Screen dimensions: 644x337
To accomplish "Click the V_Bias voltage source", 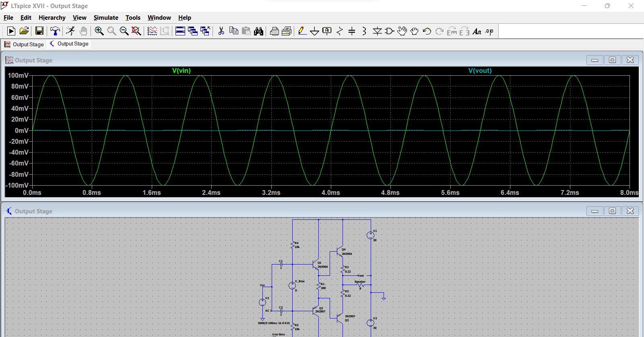I will [x=293, y=285].
